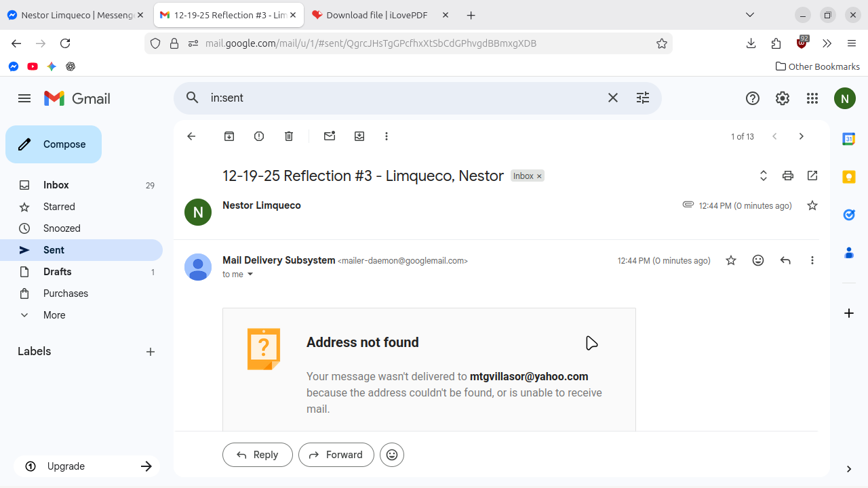The image size is (868, 488).
Task: Click sender name Nestor Limqueco
Action: click(x=262, y=205)
